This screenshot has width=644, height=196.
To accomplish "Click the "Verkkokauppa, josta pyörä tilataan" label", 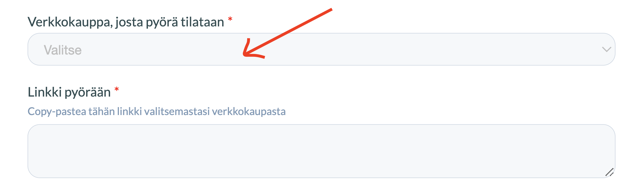I will pyautogui.click(x=126, y=22).
